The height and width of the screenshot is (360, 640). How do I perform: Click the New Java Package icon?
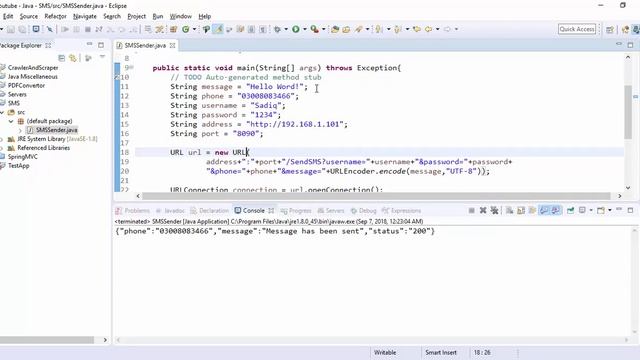click(173, 29)
